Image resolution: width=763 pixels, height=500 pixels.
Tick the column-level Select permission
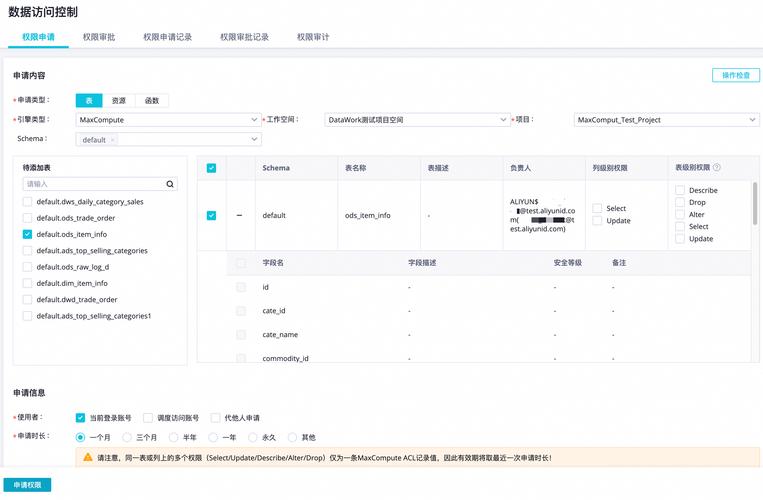597,208
